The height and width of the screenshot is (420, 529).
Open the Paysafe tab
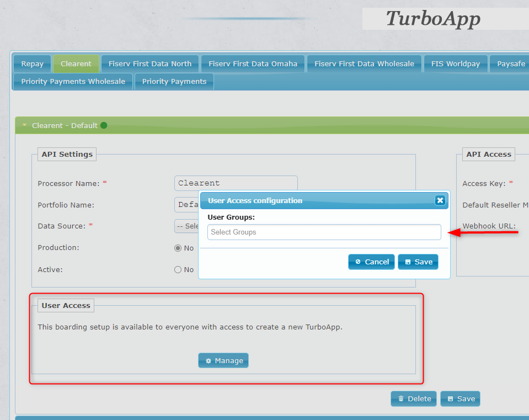[x=511, y=64]
